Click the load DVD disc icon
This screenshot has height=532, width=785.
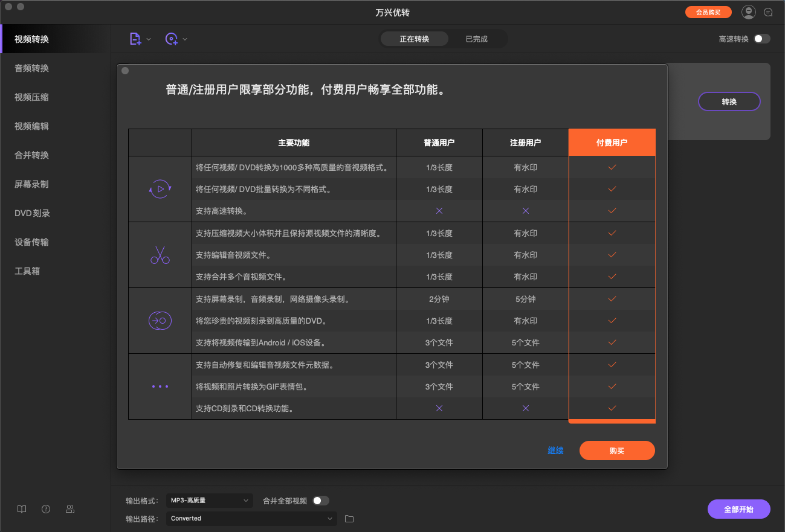pyautogui.click(x=171, y=38)
